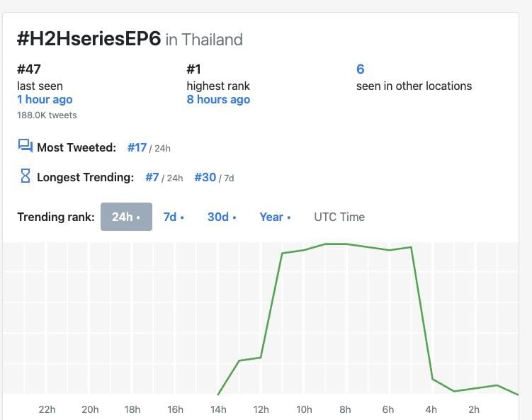The height and width of the screenshot is (420, 532).
Task: Click the 8h mark on the chart axis
Action: pos(345,409)
